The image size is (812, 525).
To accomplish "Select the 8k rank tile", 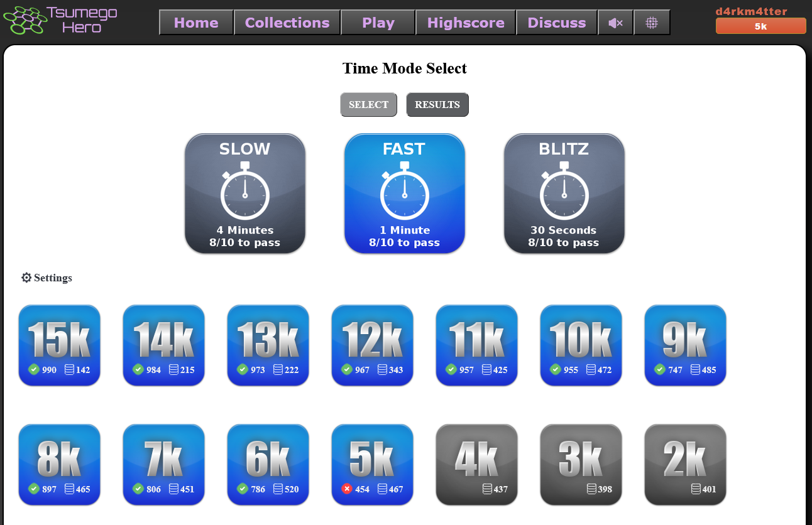I will click(x=60, y=464).
